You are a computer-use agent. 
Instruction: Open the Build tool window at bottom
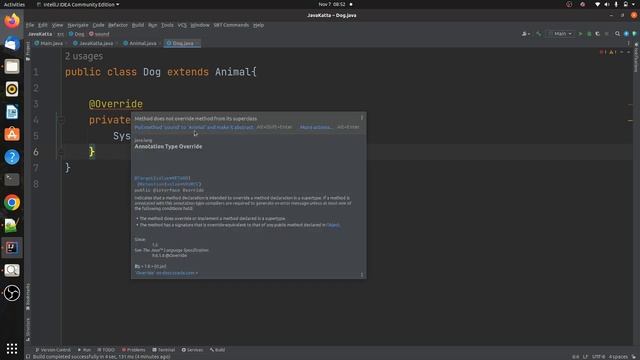click(x=218, y=350)
